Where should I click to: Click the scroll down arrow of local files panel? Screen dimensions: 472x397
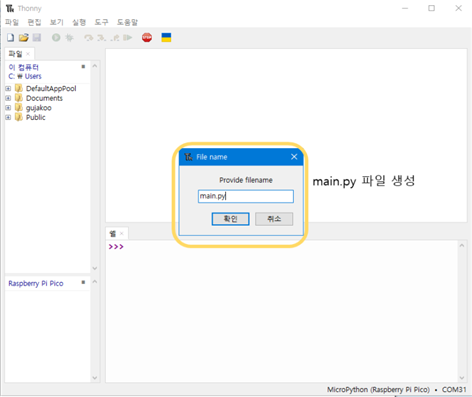coord(95,268)
